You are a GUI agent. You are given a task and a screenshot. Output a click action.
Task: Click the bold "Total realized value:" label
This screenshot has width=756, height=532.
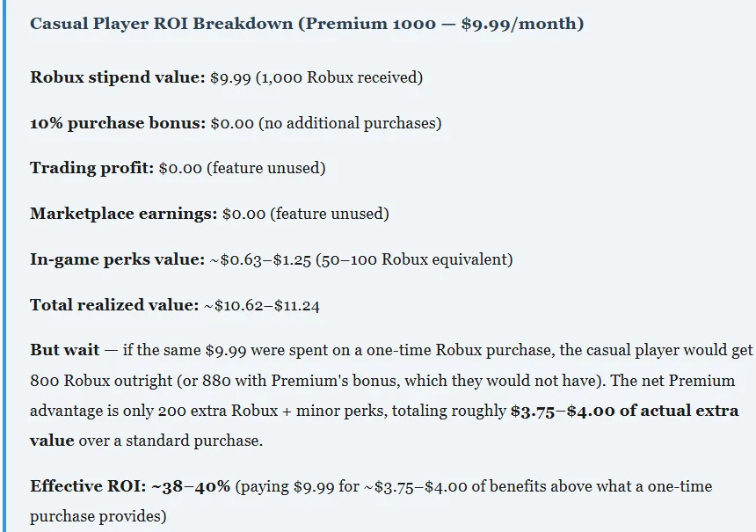[114, 305]
